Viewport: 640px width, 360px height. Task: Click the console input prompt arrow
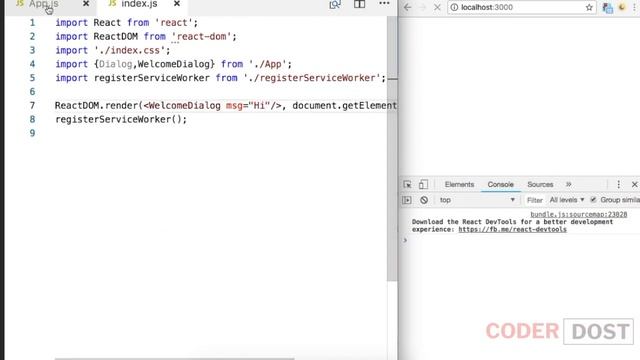pyautogui.click(x=405, y=240)
